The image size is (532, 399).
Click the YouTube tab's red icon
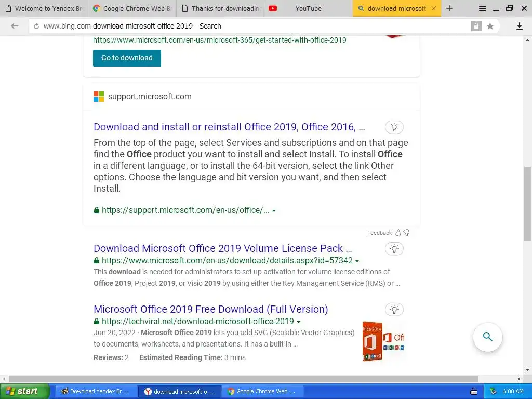[272, 8]
